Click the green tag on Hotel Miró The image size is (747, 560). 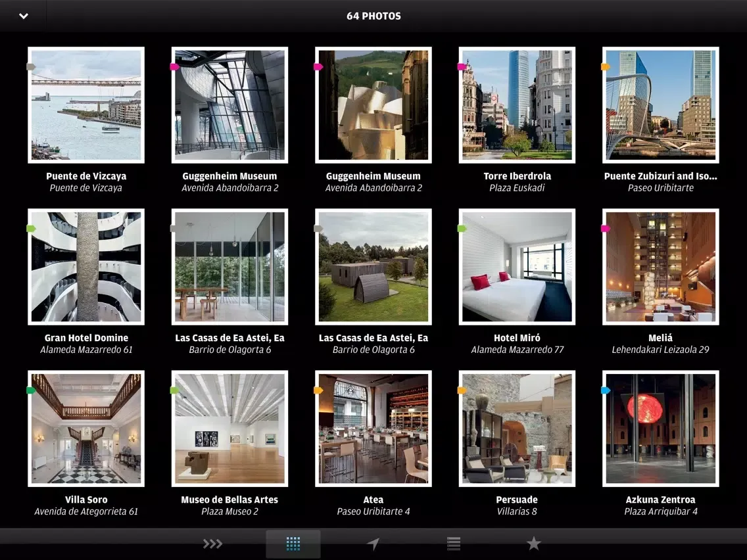click(462, 229)
